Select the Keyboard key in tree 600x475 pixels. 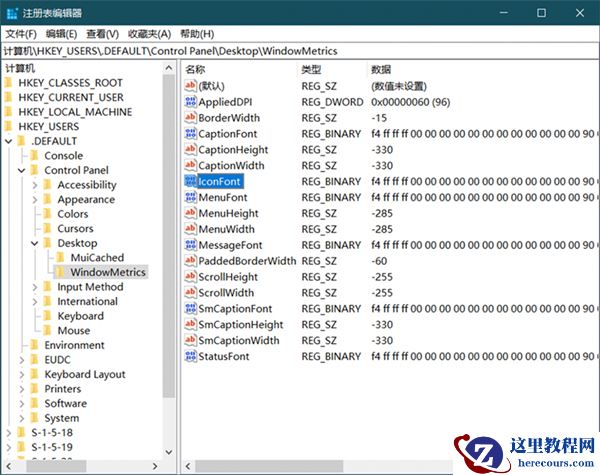point(80,316)
